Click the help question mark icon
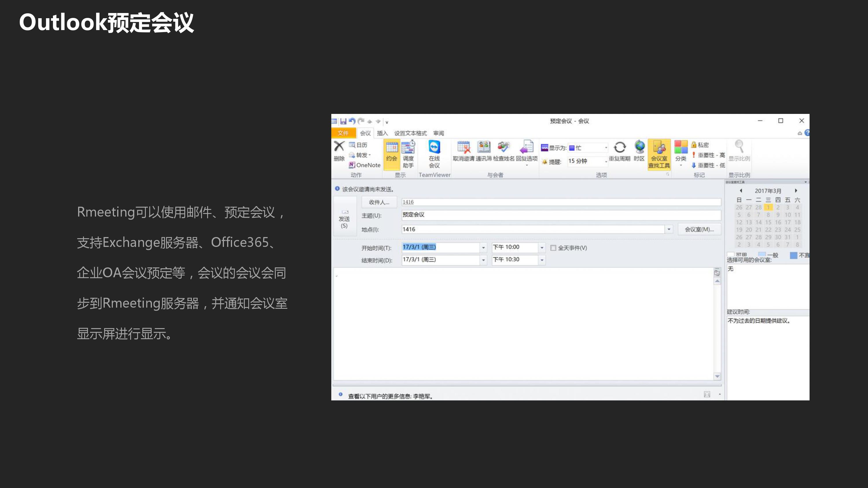The image size is (868, 488). (807, 133)
